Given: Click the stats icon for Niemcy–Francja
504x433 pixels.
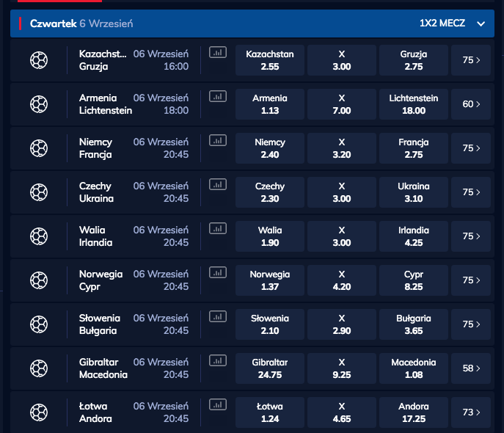Looking at the screenshot, I should pyautogui.click(x=218, y=140).
